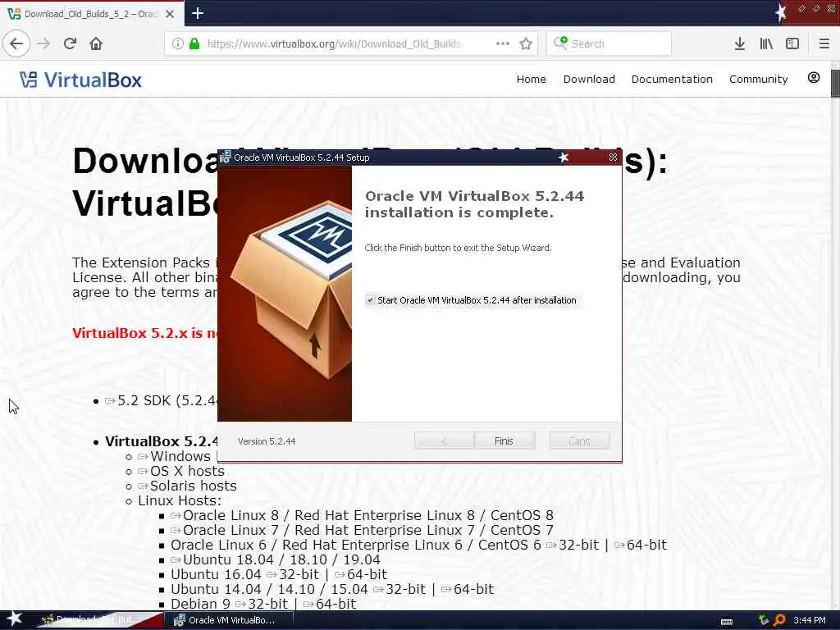Open the Community menu item

[758, 80]
